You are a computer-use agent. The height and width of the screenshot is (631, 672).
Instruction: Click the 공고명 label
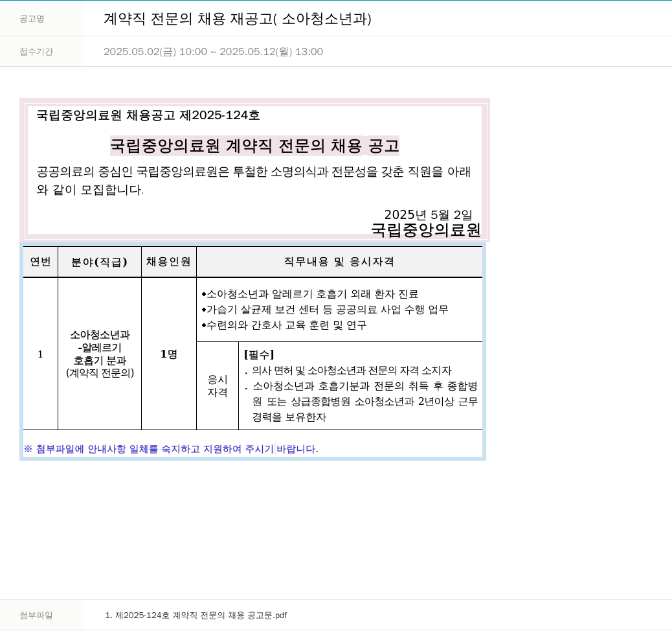pos(32,19)
